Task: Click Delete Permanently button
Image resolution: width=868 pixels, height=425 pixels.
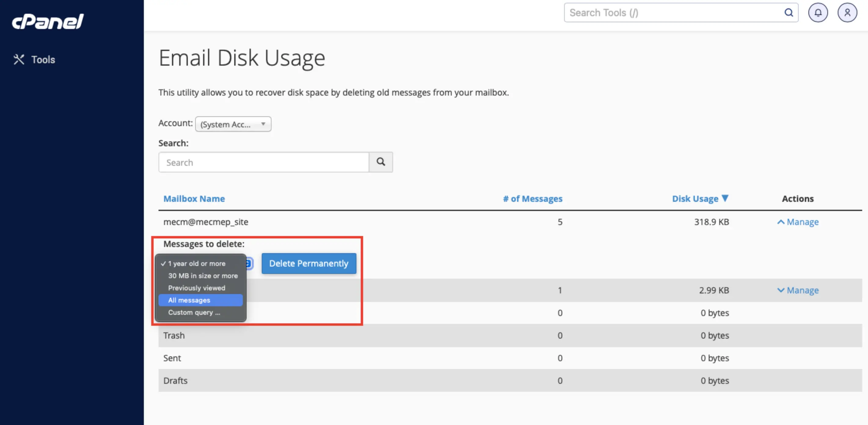Action: [309, 263]
